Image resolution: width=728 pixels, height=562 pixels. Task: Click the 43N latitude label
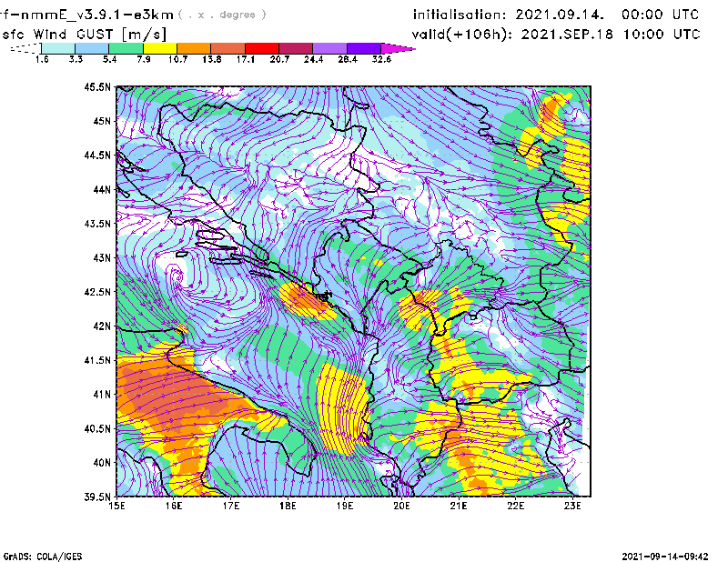point(102,257)
